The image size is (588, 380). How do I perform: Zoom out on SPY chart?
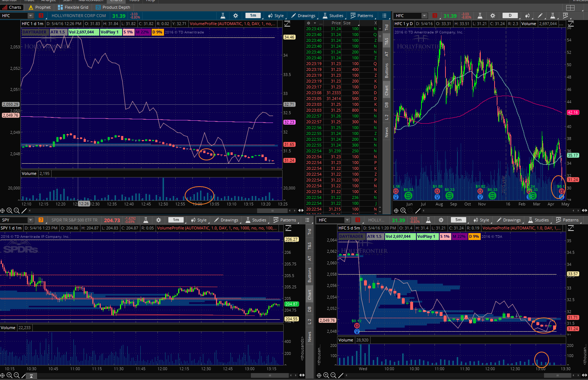pyautogui.click(x=16, y=375)
